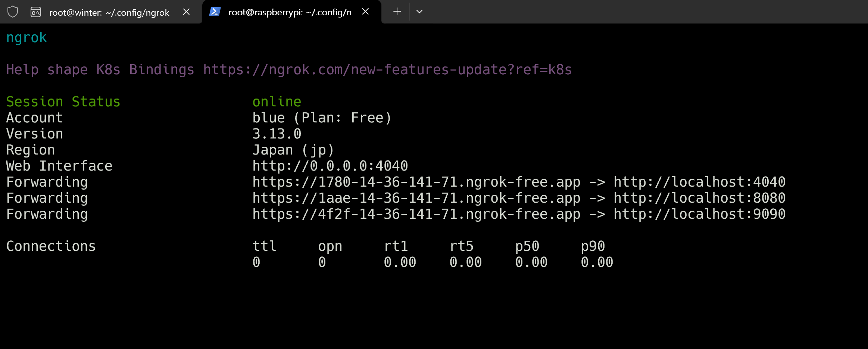Screen dimensions: 868x349
Task: Click the version number 3.13.0
Action: (x=277, y=134)
